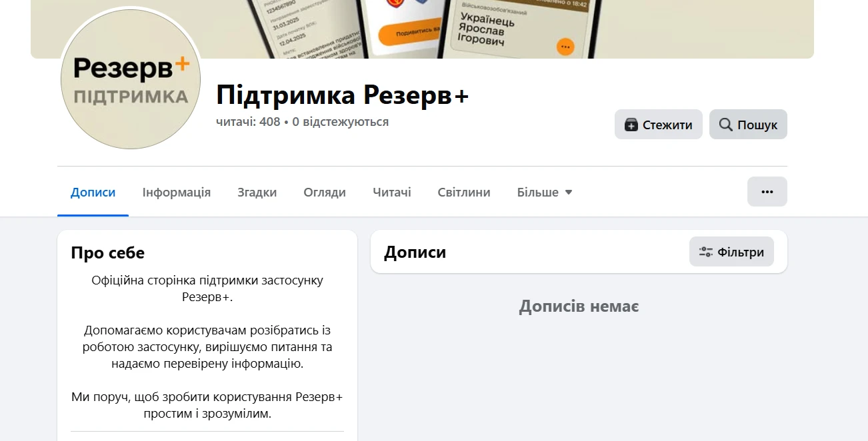
Task: Click the Підтримка Резерв+ page title
Action: coord(343,95)
